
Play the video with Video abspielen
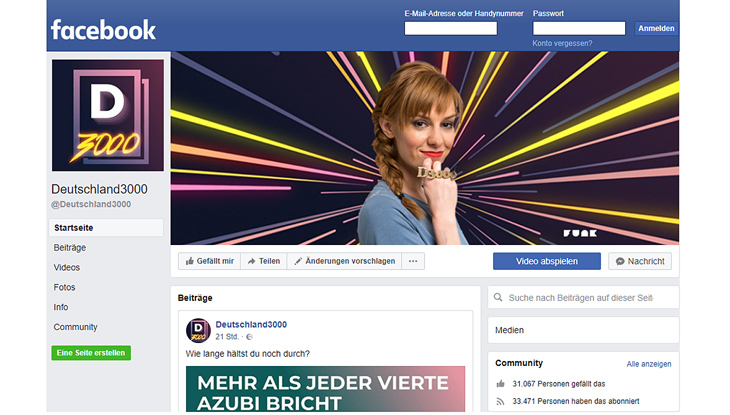[547, 261]
